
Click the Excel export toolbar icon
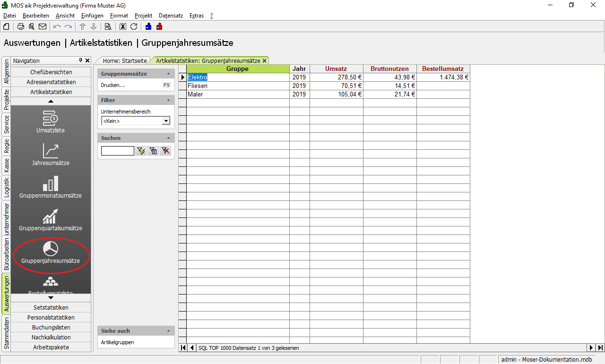pos(123,26)
